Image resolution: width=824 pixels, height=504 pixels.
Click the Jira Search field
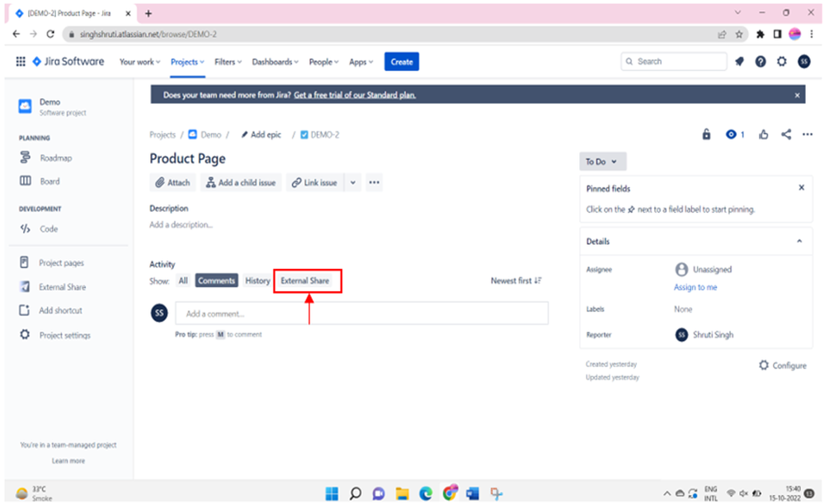674,62
